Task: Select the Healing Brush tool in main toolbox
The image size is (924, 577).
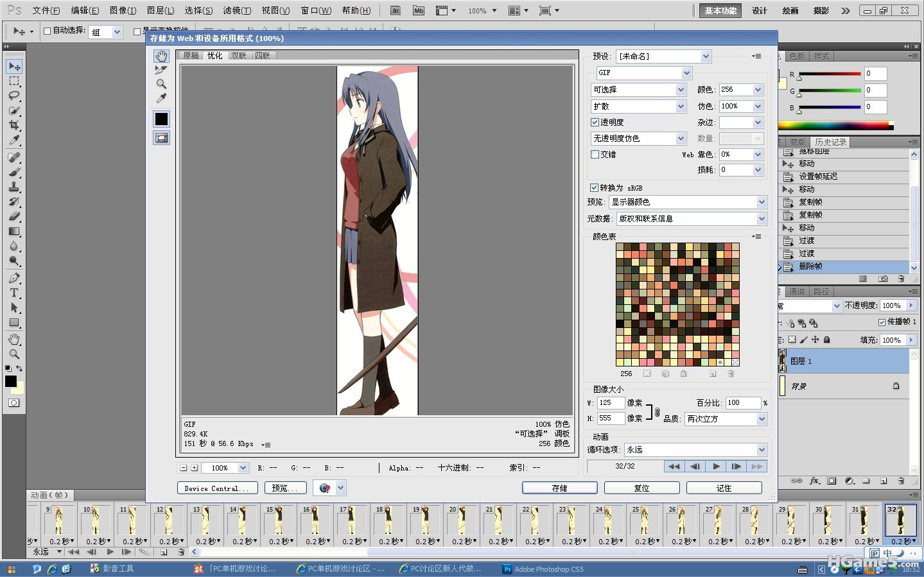Action: coord(14,157)
